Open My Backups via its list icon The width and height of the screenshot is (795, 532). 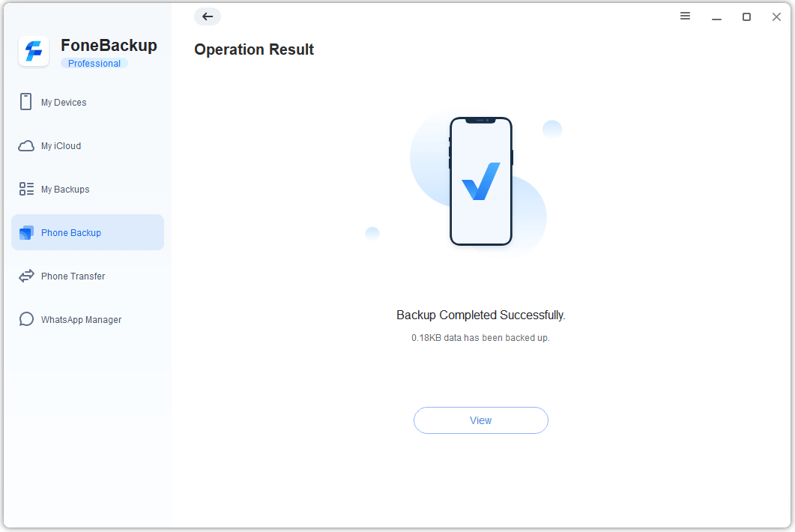tap(26, 189)
